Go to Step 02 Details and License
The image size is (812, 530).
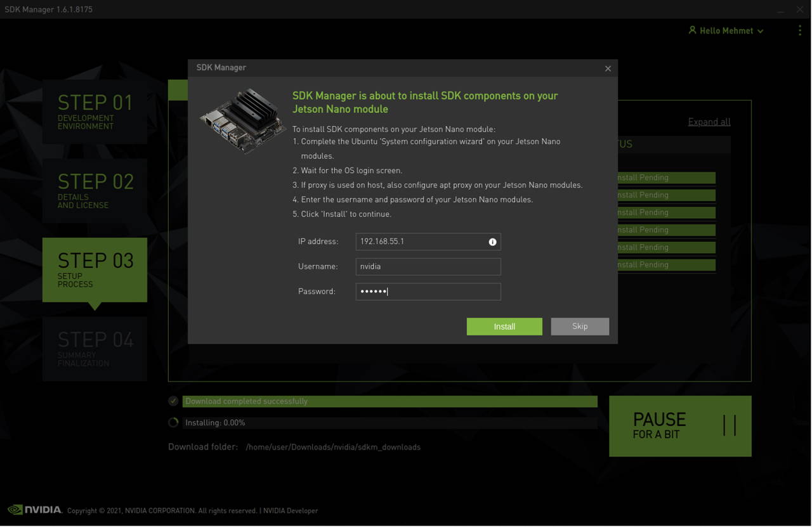pos(95,191)
